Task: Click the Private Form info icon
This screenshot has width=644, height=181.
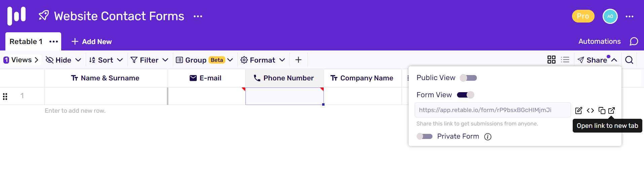Action: 488,137
